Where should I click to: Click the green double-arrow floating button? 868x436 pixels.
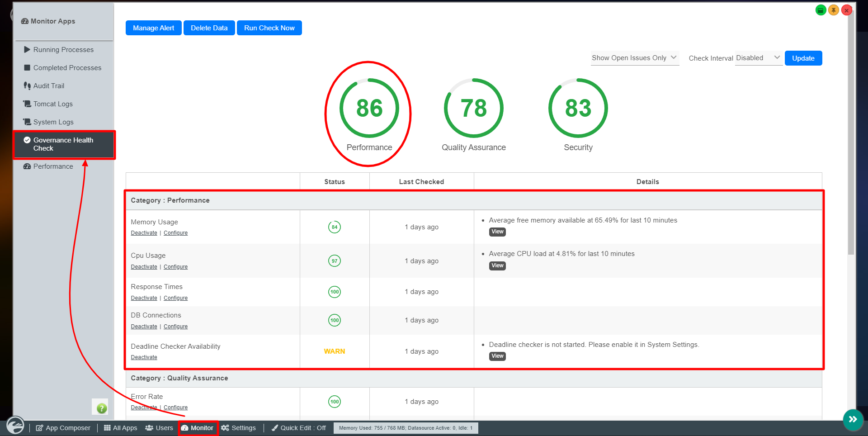coord(853,419)
